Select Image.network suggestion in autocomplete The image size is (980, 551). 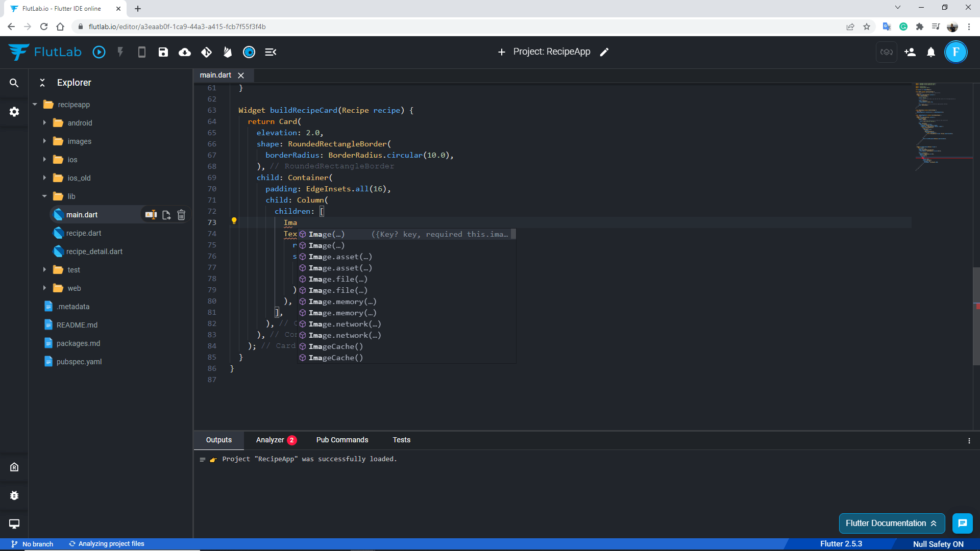(x=345, y=324)
